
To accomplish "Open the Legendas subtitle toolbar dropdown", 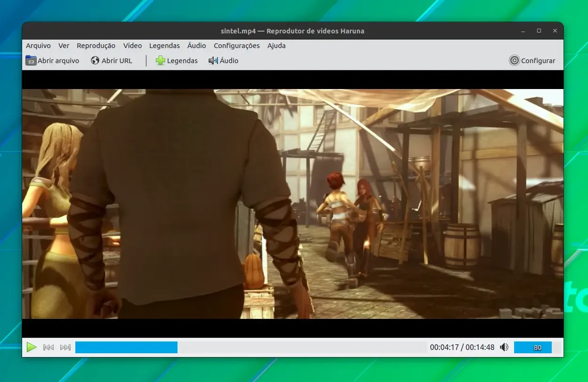I will click(177, 60).
